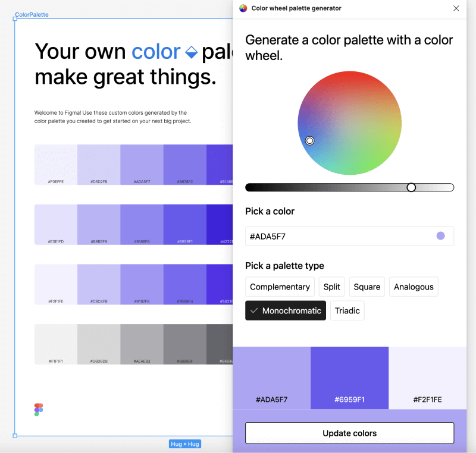The height and width of the screenshot is (453, 476).
Task: Choose the Analogous palette type
Action: 414,287
